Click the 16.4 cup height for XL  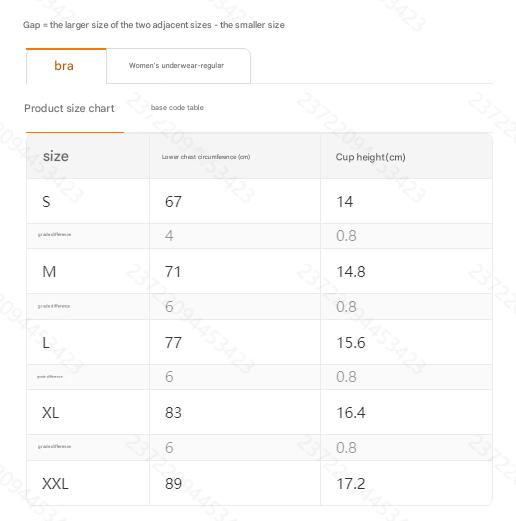(x=351, y=413)
